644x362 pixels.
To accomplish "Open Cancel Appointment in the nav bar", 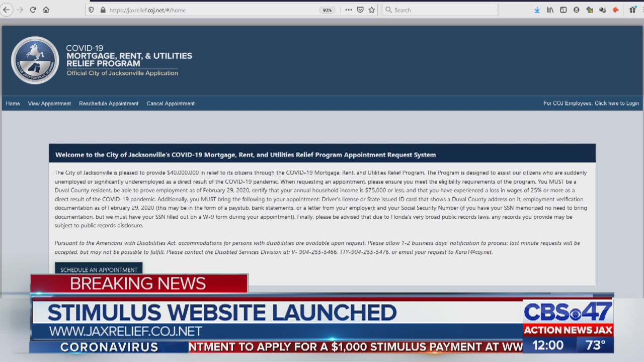I will point(171,104).
